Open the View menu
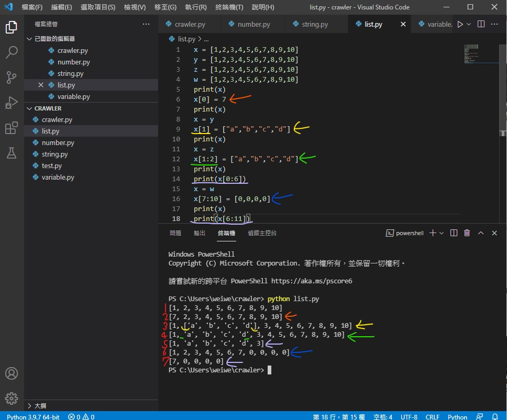The width and height of the screenshot is (507, 420). (x=135, y=7)
